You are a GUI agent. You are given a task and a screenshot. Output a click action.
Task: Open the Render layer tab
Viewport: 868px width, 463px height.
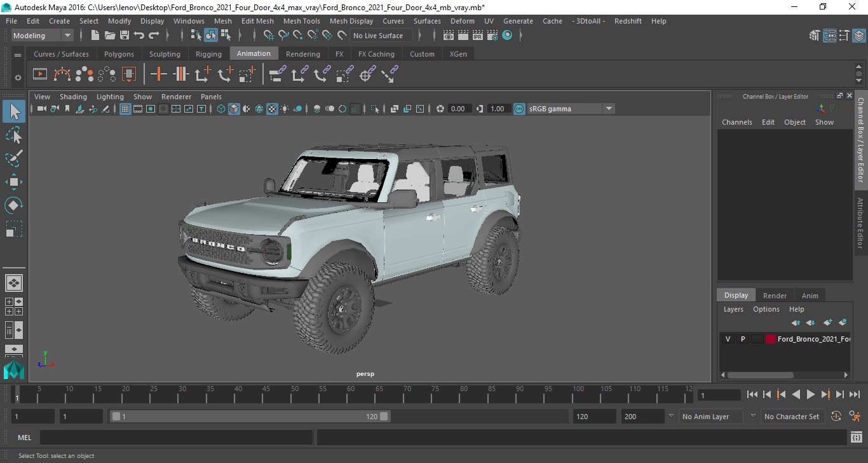[775, 295]
